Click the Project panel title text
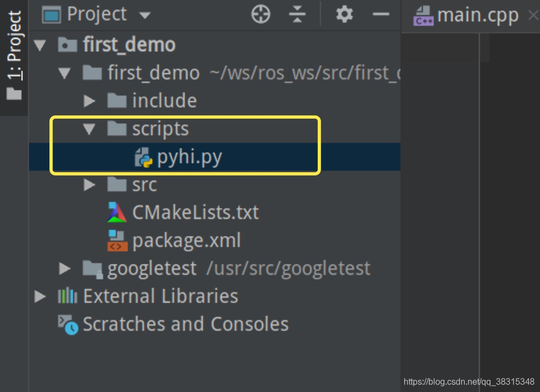This screenshot has width=540, height=392. pos(97,14)
